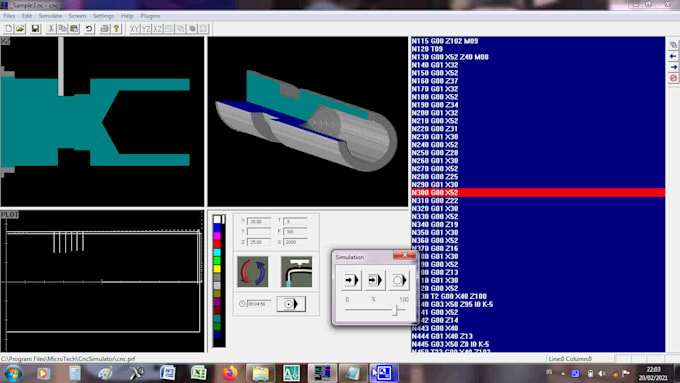Select code line N130 G00 X52 Z40 M08

(x=450, y=57)
